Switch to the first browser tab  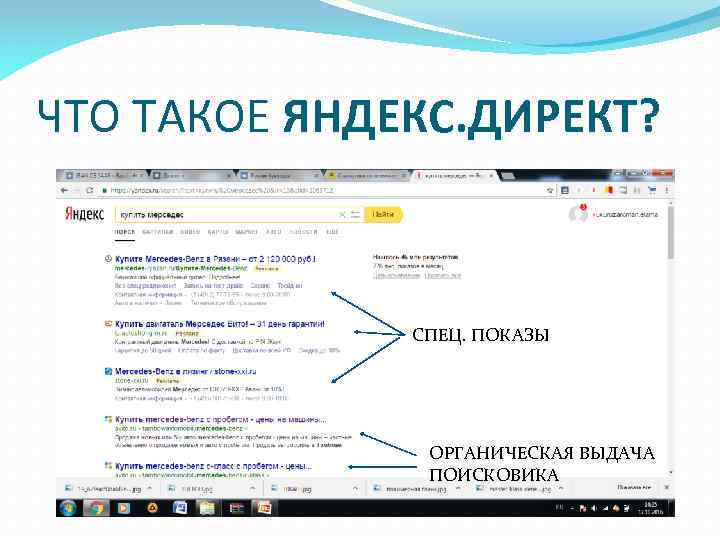[104, 175]
